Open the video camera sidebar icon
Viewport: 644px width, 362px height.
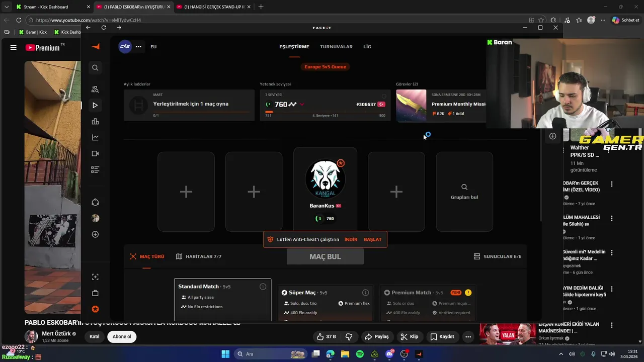[95, 153]
